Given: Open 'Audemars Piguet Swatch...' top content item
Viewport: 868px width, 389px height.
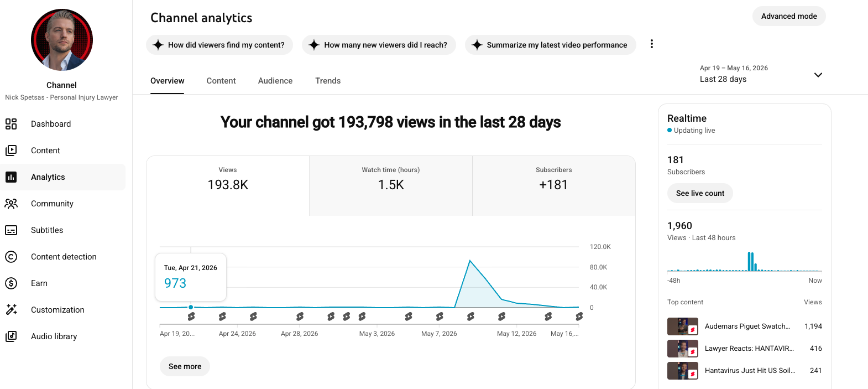Looking at the screenshot, I should [745, 326].
